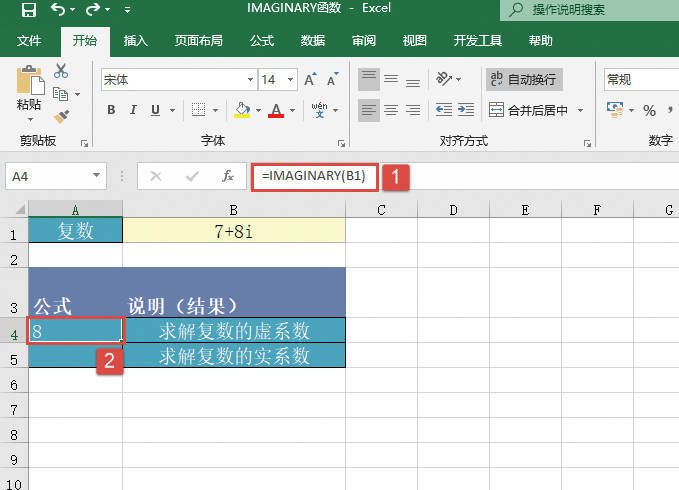Expand the font size dropdown arrow
The image size is (679, 490).
[291, 79]
